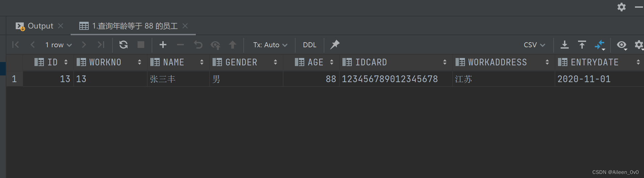Screen dimensions: 644x178
Task: Select the WORKADDRESS column header
Action: (x=497, y=62)
